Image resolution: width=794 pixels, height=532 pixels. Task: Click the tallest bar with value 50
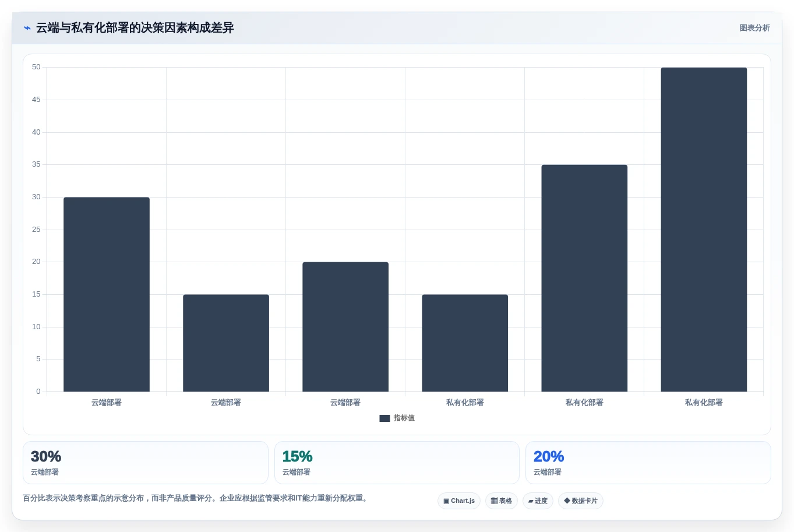point(704,230)
